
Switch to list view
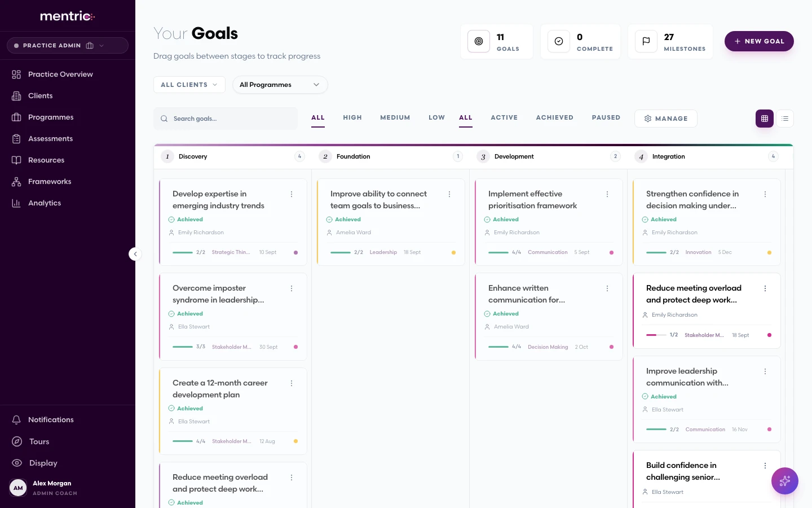(785, 119)
